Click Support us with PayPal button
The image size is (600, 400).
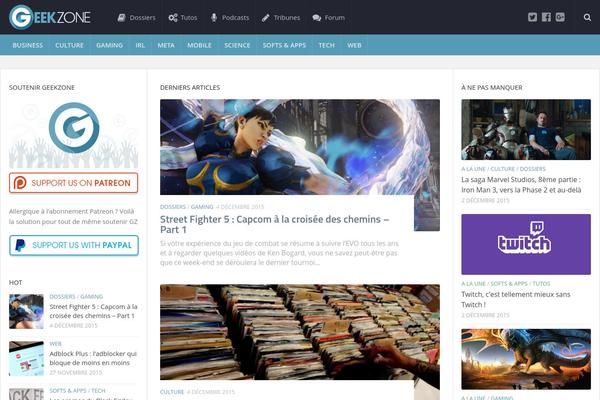74,245
